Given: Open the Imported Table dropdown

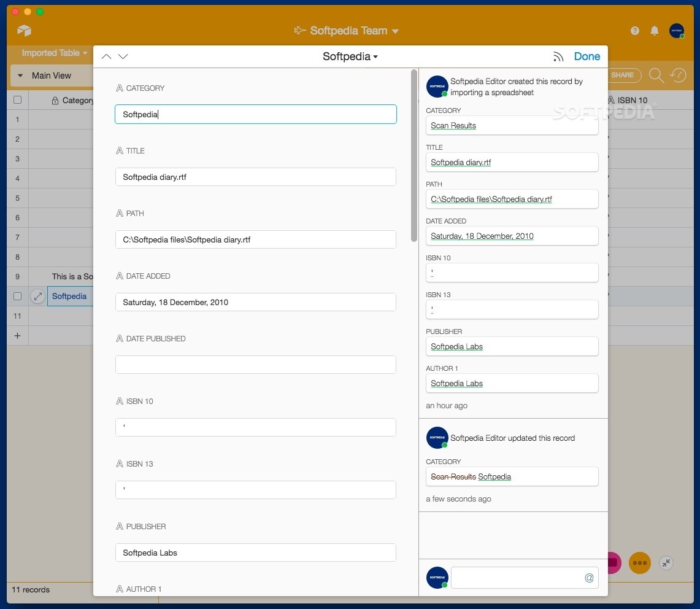Looking at the screenshot, I should click(55, 53).
